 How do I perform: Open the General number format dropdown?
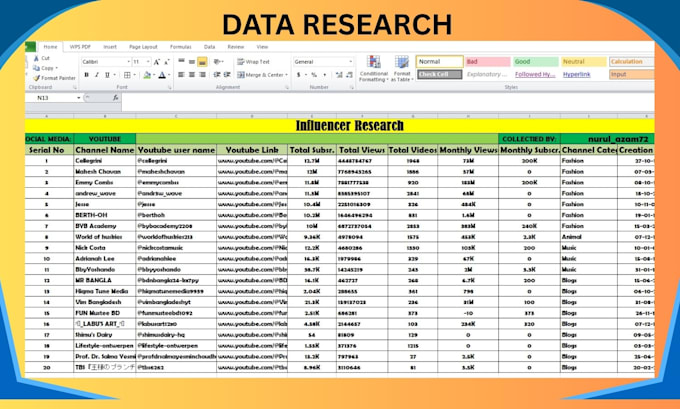350,62
